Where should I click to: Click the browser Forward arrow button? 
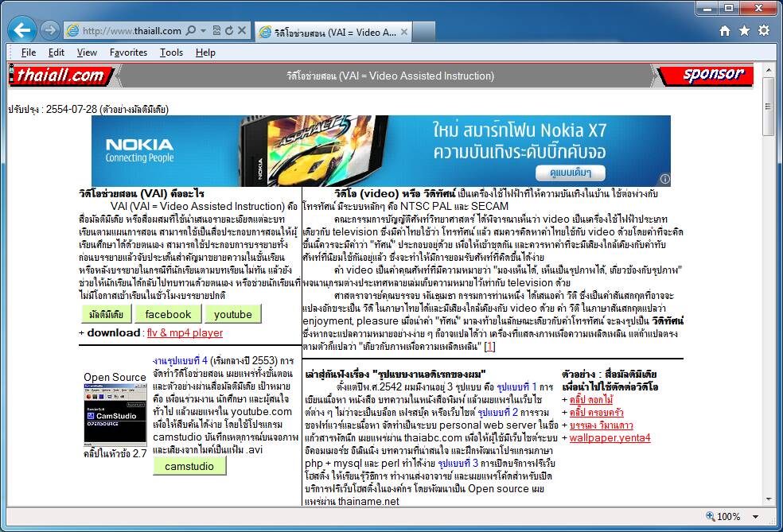49,30
